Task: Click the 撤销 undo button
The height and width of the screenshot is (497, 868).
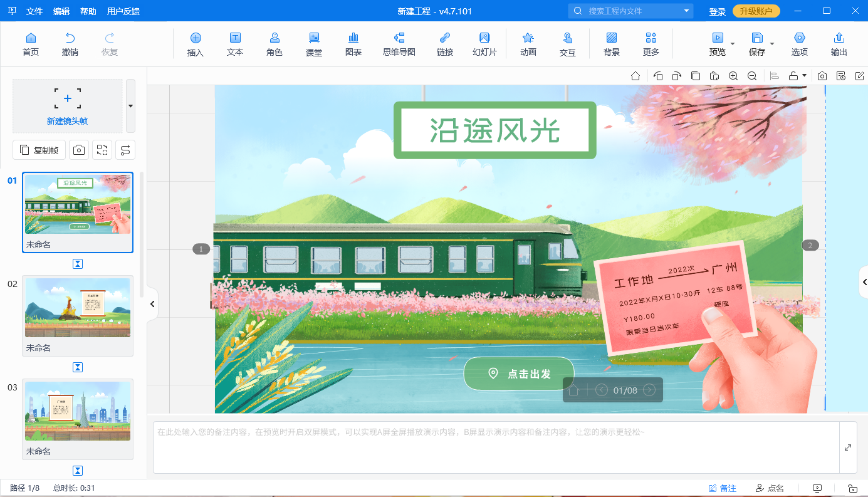Action: tap(70, 44)
